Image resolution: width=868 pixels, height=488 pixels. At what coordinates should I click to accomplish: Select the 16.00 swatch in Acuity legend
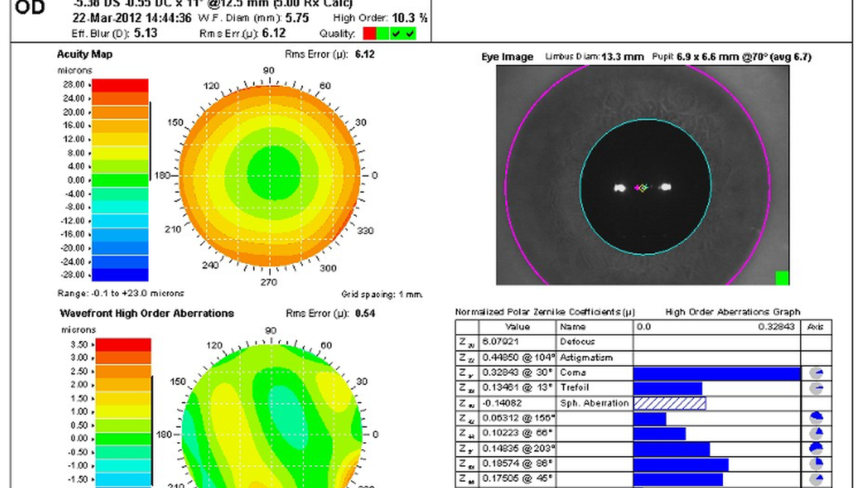point(120,126)
